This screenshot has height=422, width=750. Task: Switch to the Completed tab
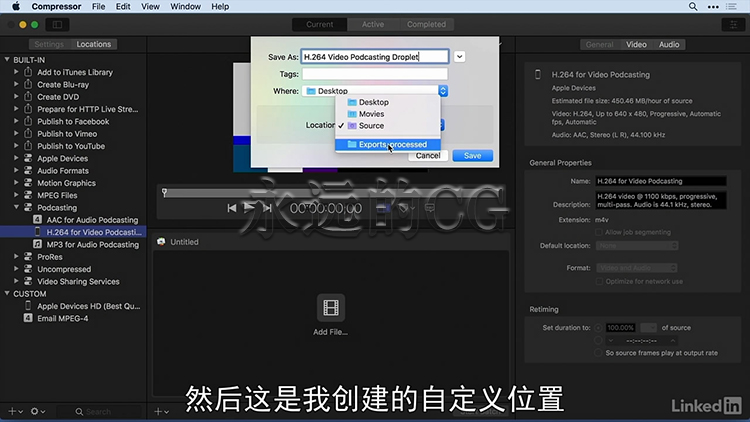[426, 24]
